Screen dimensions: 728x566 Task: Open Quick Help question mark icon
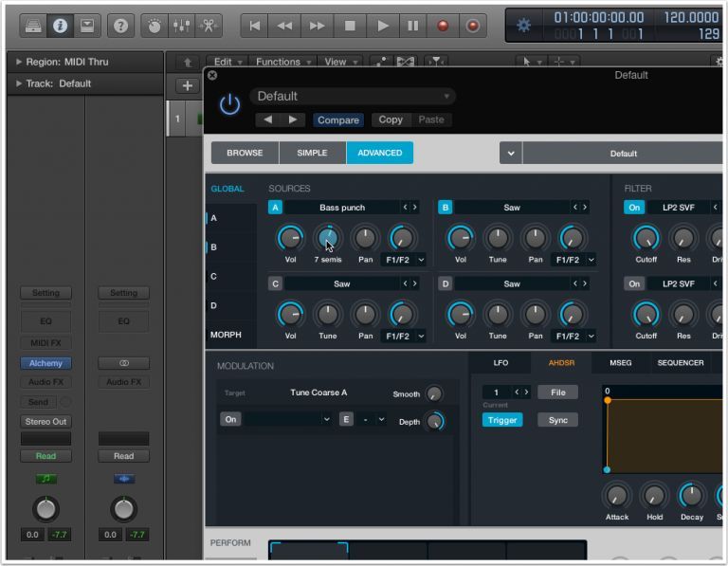[120, 26]
